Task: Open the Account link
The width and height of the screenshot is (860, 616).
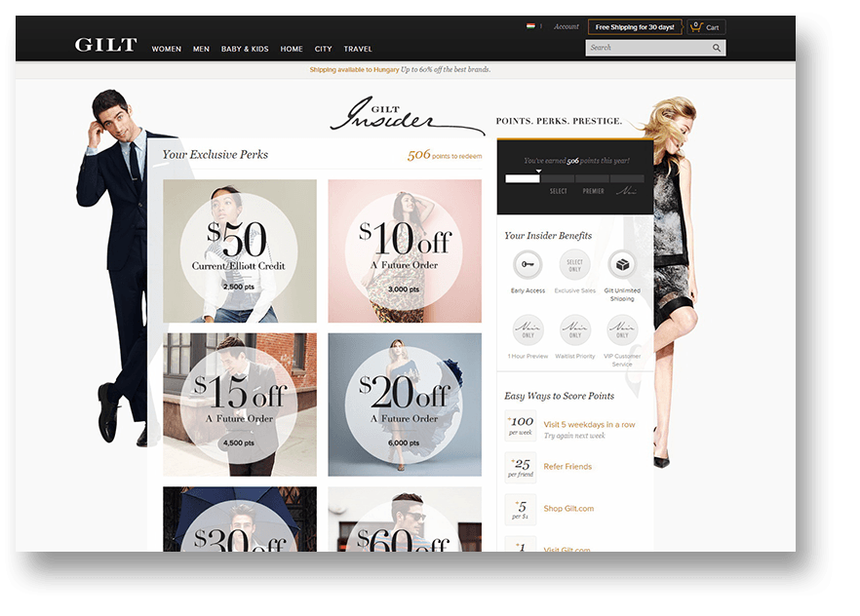Action: click(x=566, y=26)
